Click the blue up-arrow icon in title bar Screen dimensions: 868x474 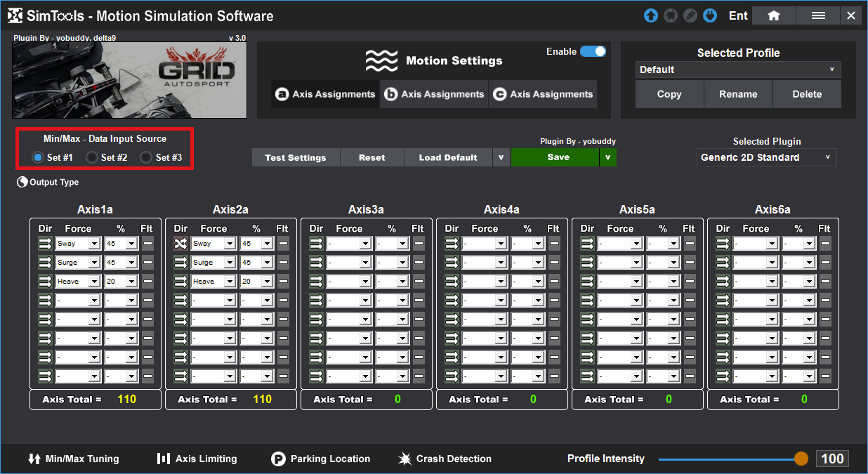click(x=651, y=15)
